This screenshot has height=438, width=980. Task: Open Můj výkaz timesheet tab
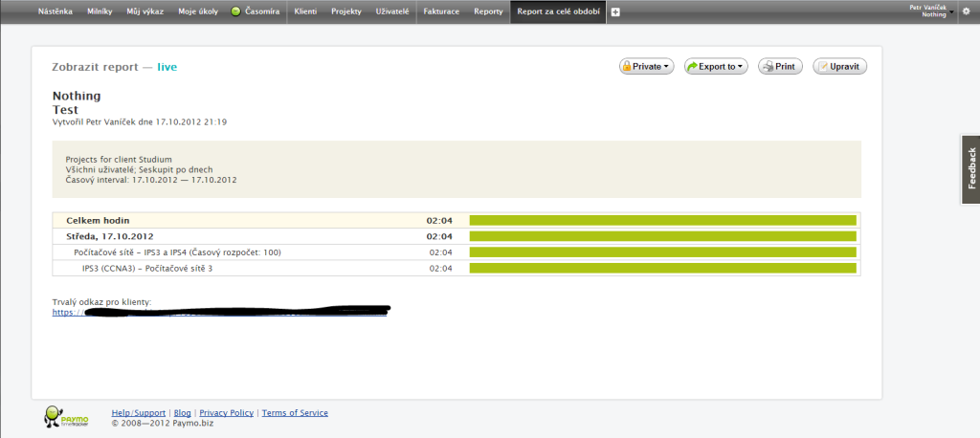145,11
